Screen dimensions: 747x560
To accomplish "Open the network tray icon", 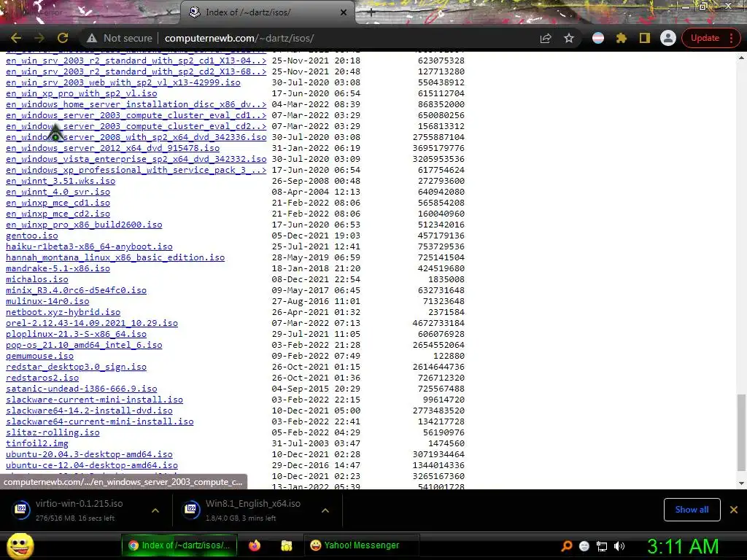I will click(602, 546).
